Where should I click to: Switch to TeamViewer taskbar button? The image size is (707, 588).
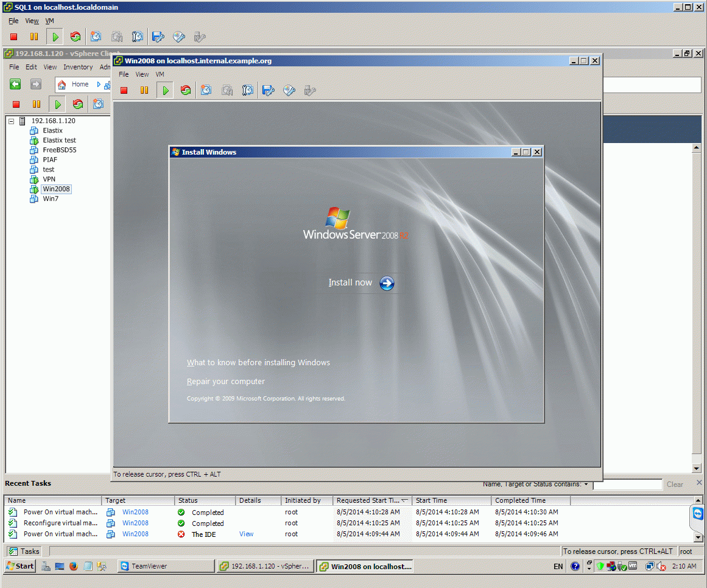tap(166, 566)
